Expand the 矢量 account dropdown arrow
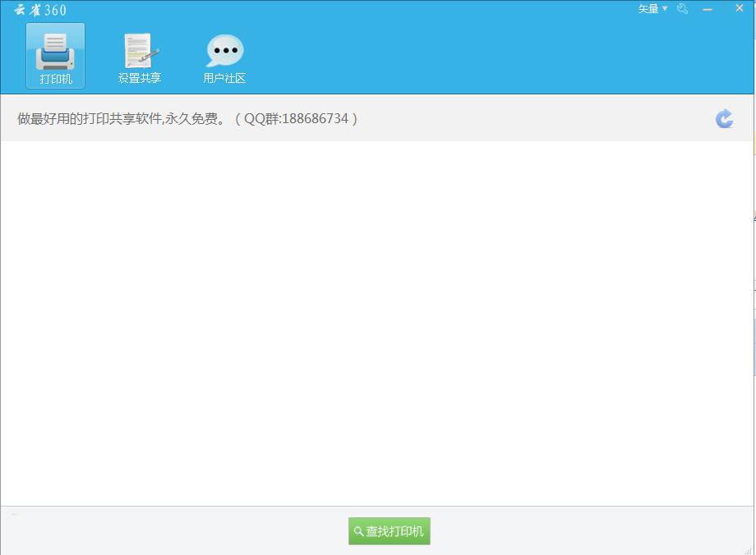 tap(664, 8)
